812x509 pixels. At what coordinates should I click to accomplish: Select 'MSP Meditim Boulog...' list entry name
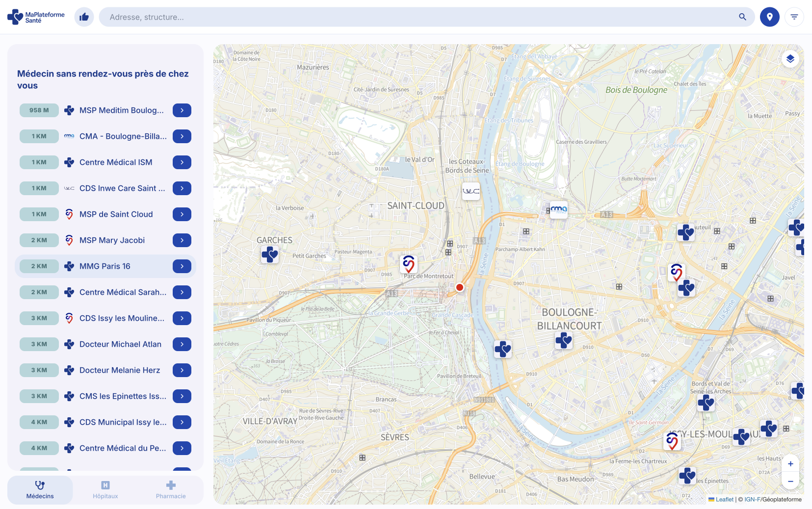[122, 110]
